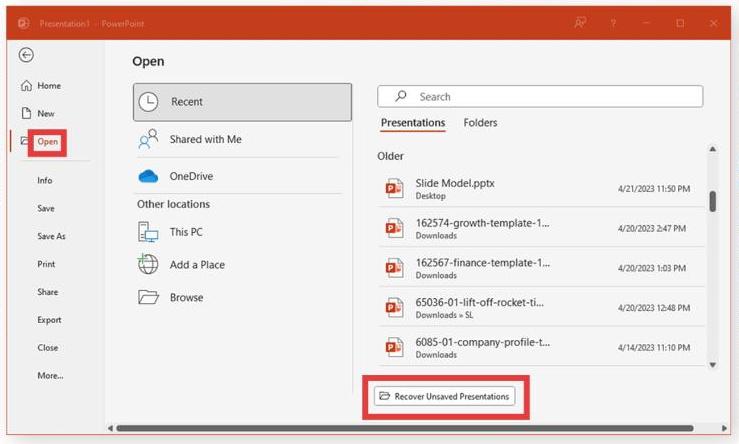Viewport: 739px width, 444px height.
Task: Click the Help question mark icon
Action: 613,23
